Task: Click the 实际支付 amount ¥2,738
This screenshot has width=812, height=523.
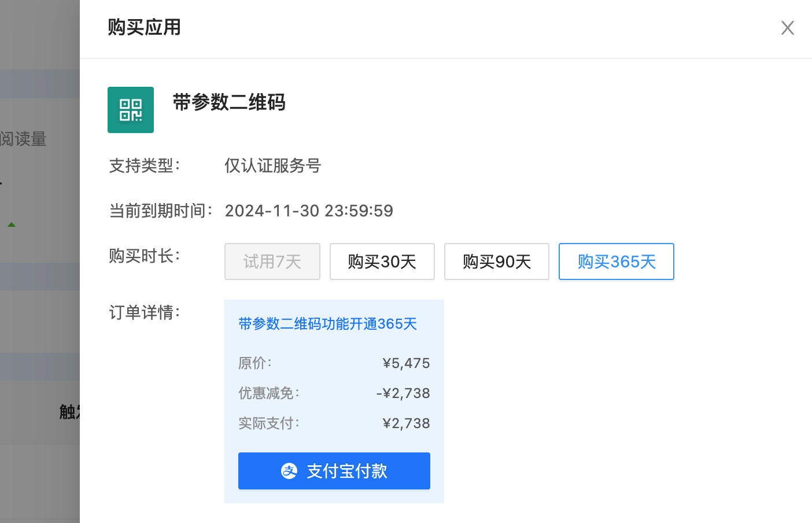Action: [406, 423]
